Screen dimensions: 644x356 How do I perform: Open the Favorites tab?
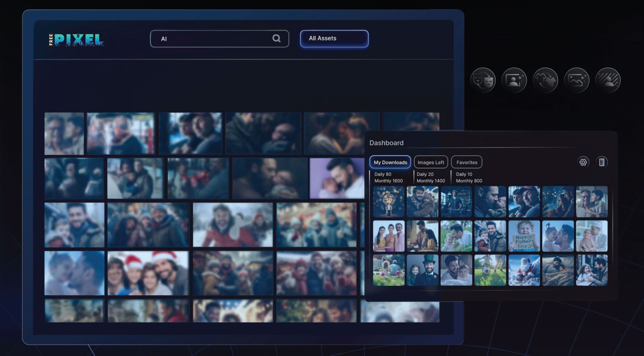(x=467, y=162)
